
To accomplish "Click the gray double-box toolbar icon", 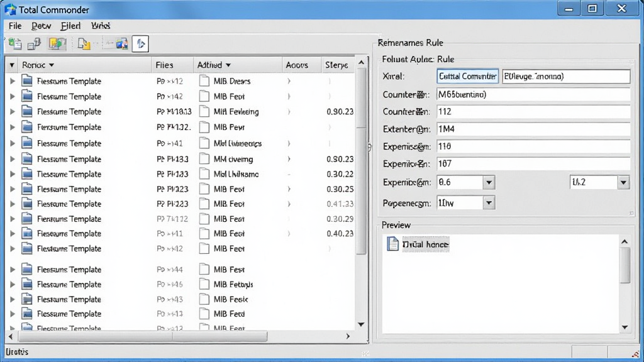I will (34, 43).
